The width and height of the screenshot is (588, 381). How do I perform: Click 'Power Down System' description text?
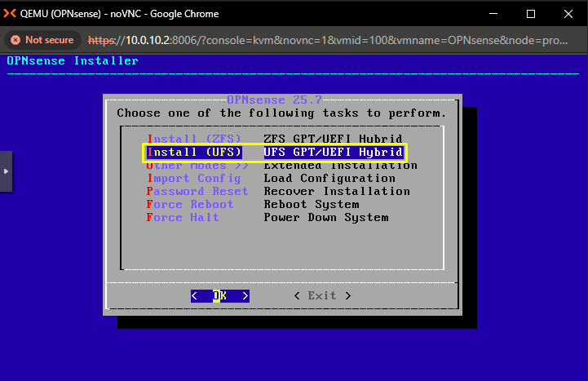[326, 218]
